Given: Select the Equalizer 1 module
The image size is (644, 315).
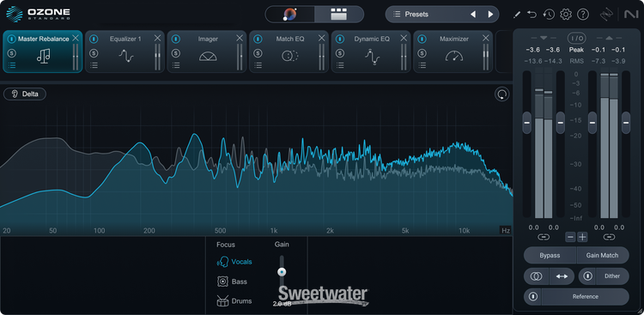Looking at the screenshot, I should click(x=125, y=51).
